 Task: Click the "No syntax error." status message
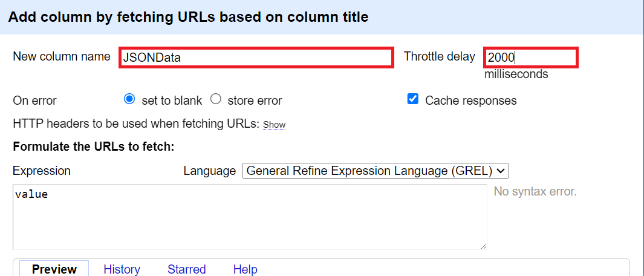(535, 192)
